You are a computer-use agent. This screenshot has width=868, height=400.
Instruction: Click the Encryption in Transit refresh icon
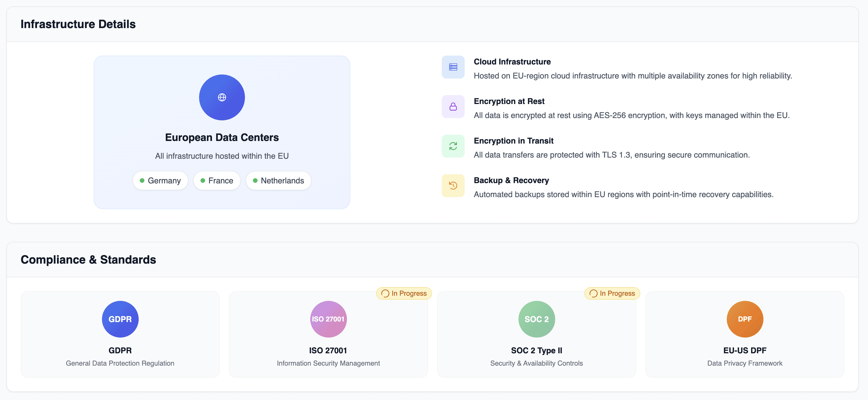coord(453,146)
